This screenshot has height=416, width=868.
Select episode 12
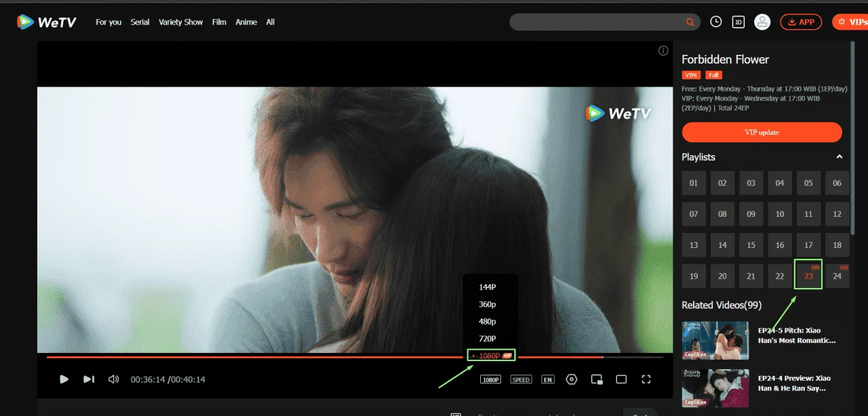click(x=837, y=214)
